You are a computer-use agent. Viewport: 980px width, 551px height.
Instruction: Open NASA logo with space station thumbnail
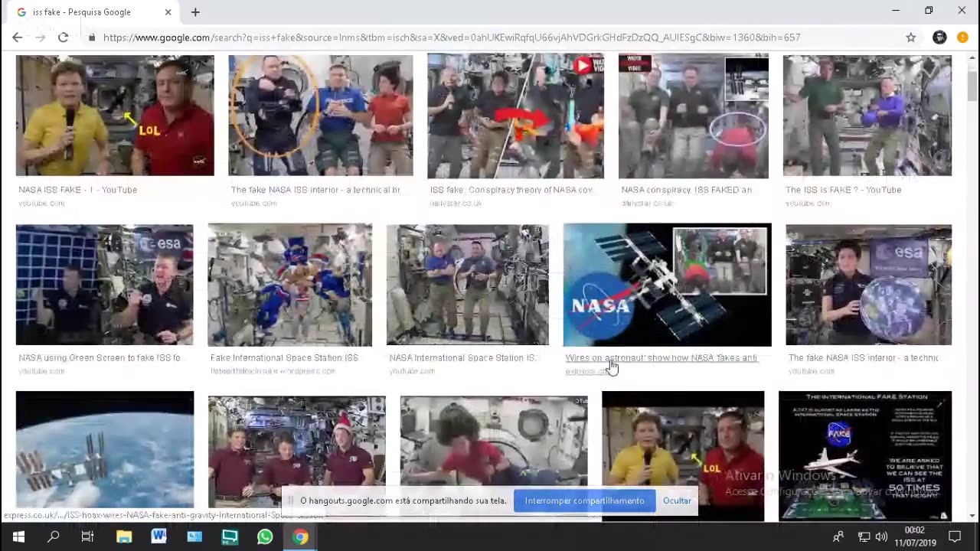click(x=667, y=285)
